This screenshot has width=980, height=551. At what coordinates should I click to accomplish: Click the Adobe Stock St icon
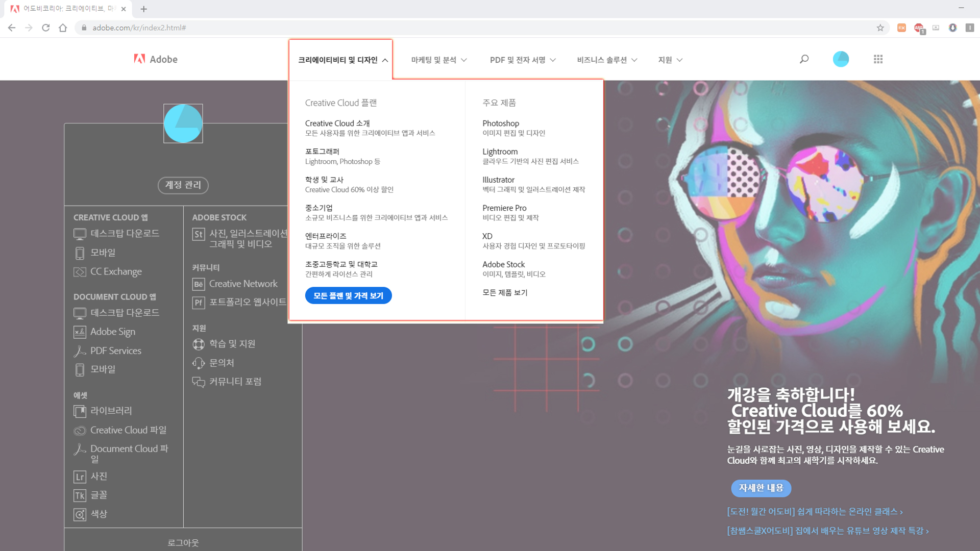pyautogui.click(x=199, y=234)
